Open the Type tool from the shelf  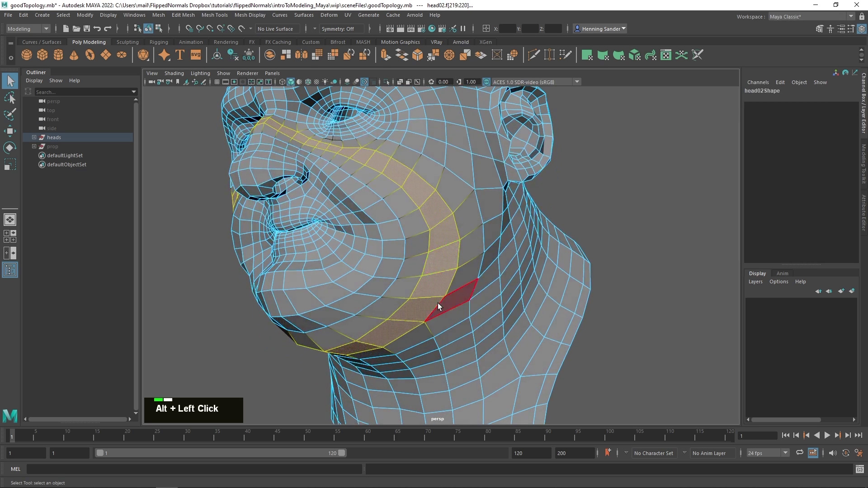pos(179,55)
